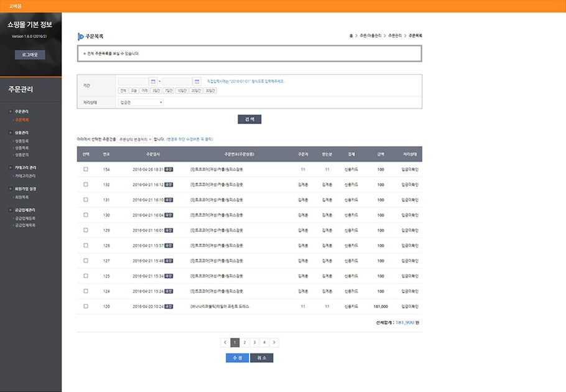
Task: Click the amount 181,000 in order 120 row
Action: point(381,307)
